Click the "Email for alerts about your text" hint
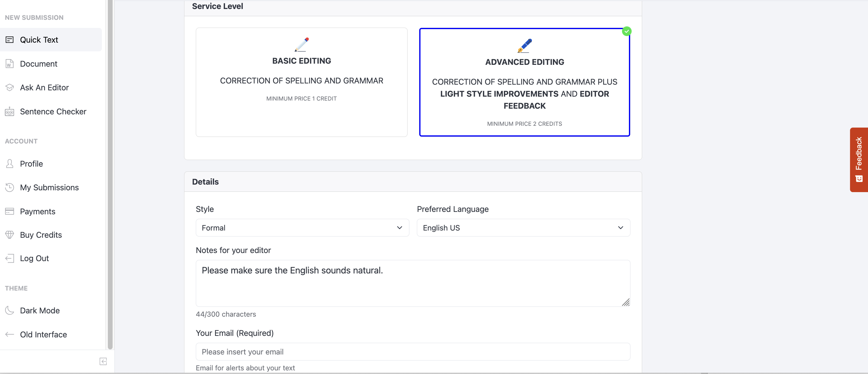This screenshot has width=868, height=374. click(245, 368)
